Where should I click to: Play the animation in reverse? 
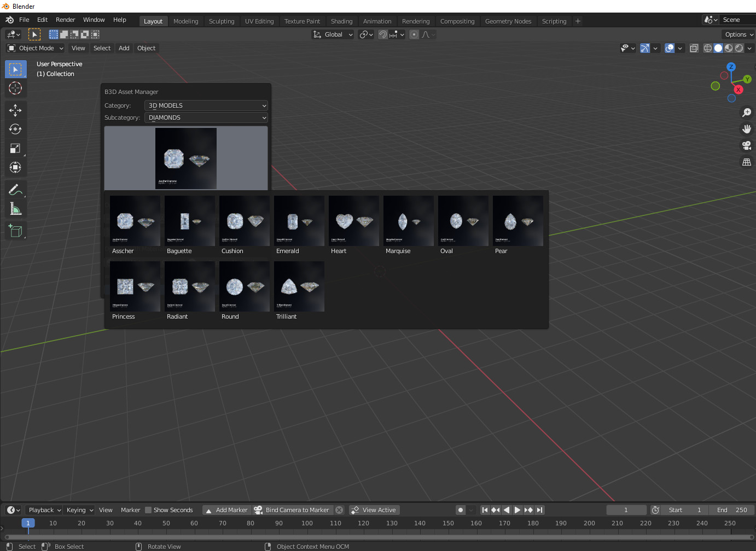point(507,510)
